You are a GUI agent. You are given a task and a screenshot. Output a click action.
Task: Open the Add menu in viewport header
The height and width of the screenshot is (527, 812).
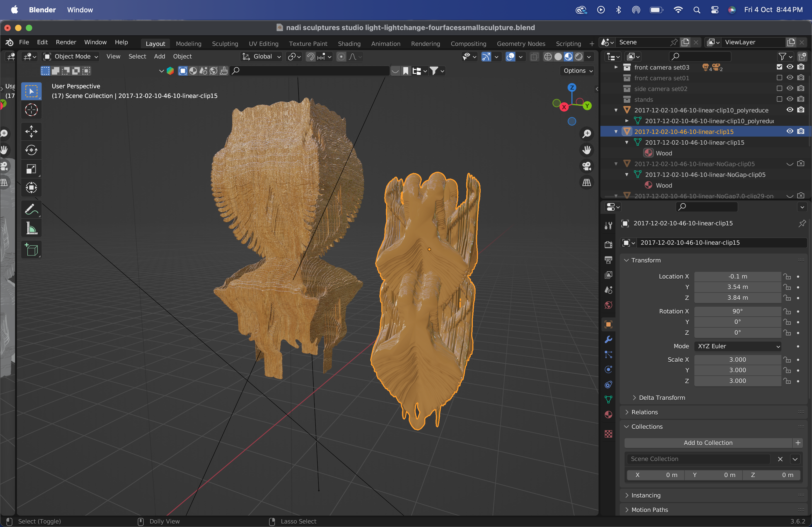[x=159, y=57]
